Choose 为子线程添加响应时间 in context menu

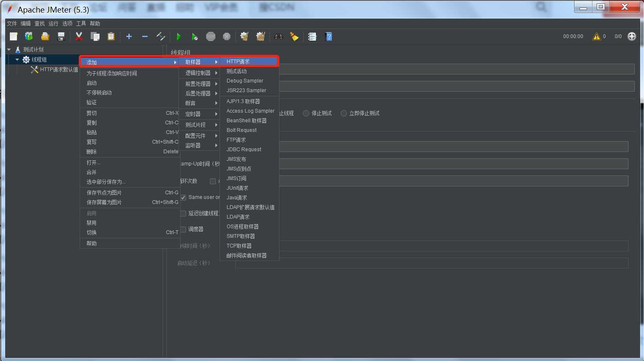(x=130, y=73)
